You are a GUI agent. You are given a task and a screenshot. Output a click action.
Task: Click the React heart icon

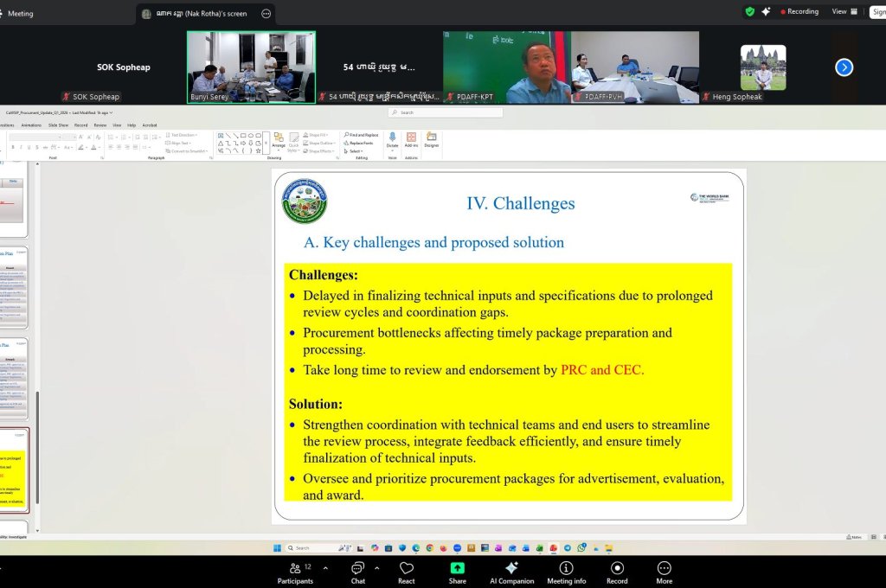pos(407,571)
